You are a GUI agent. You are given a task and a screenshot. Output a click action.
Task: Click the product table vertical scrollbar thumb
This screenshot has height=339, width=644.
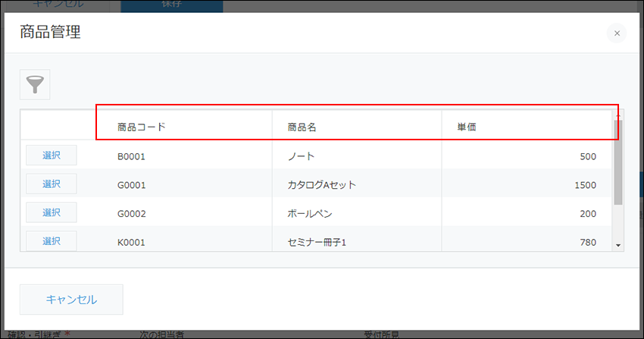(618, 171)
